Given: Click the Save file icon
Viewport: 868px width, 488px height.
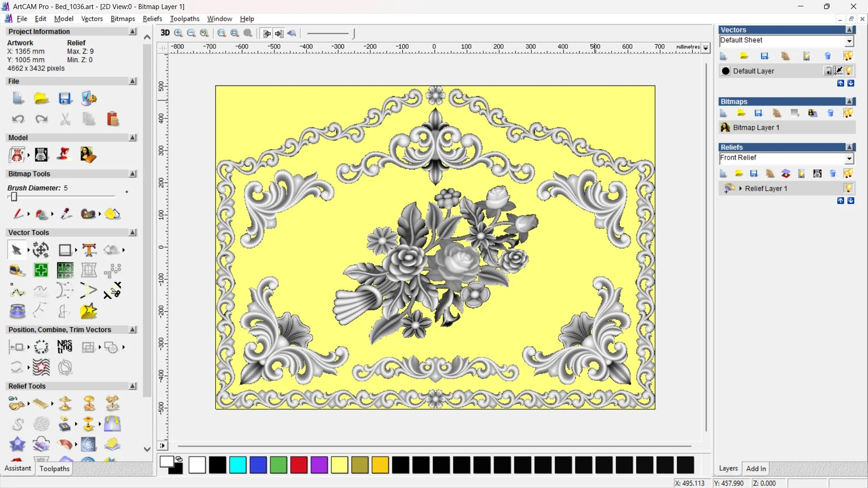Looking at the screenshot, I should click(65, 99).
